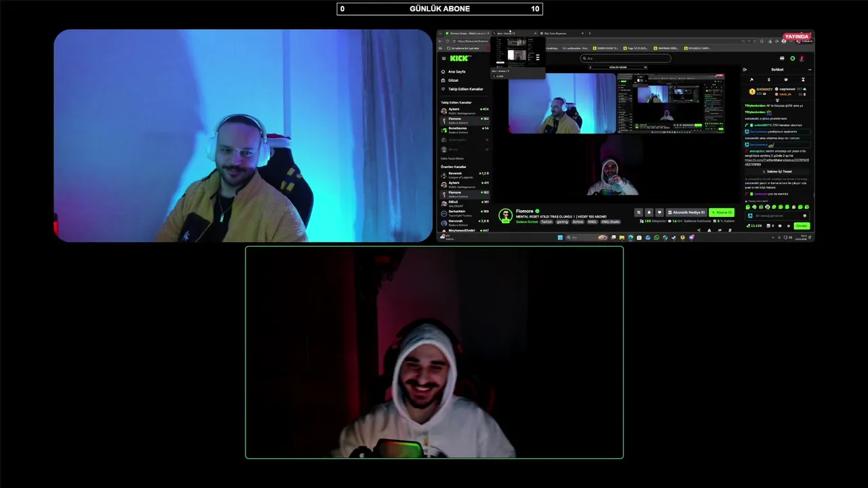Open the browser tab search chevron
Image resolution: width=868 pixels, height=488 pixels.
pyautogui.click(x=440, y=33)
